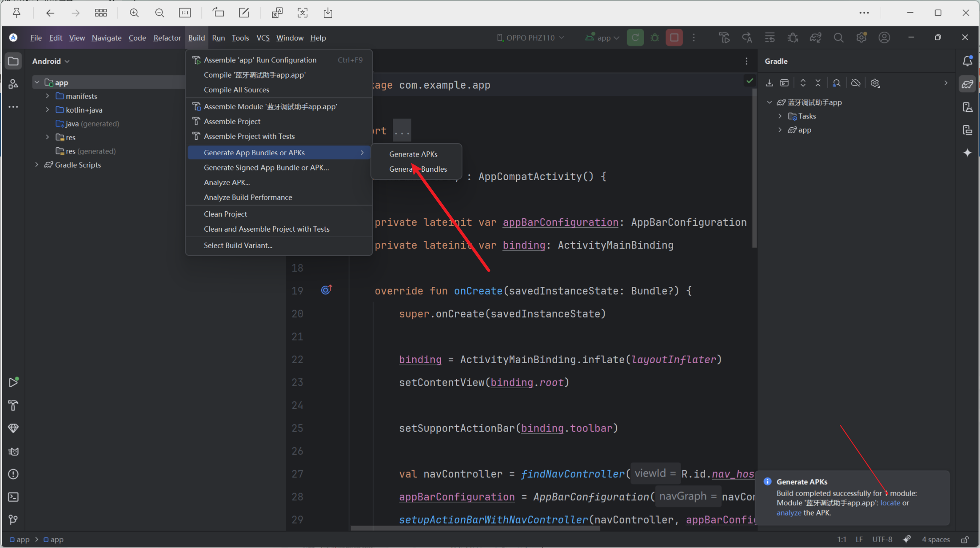Open Notifications bell icon

pyautogui.click(x=967, y=61)
